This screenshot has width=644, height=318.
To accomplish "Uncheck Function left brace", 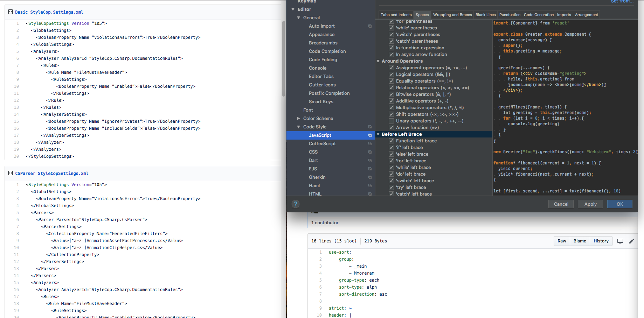I will coord(392,141).
